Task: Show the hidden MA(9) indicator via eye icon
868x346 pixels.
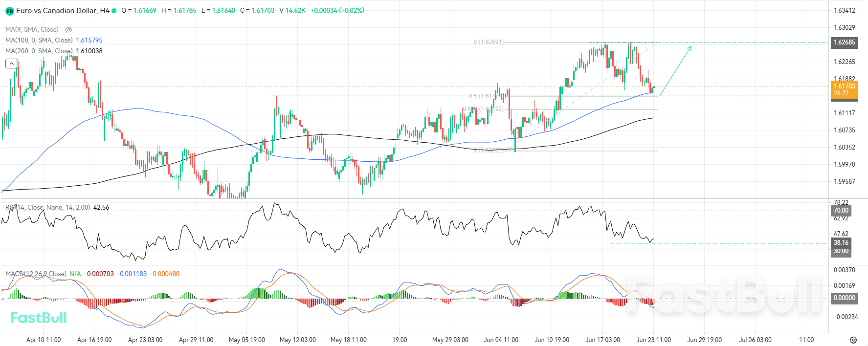Action: pos(68,30)
